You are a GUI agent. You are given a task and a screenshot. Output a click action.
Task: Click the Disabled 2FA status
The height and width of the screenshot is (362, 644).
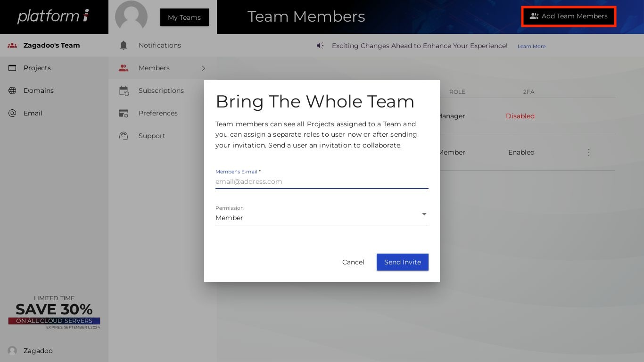[520, 116]
